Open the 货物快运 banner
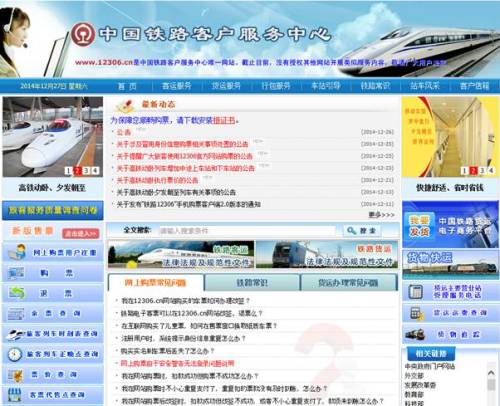 (450, 264)
